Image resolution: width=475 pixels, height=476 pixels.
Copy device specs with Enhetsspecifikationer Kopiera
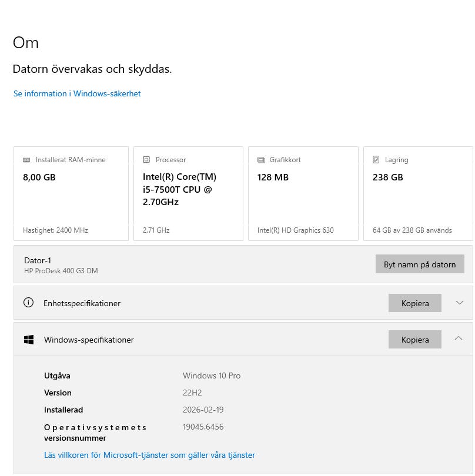pyautogui.click(x=414, y=303)
